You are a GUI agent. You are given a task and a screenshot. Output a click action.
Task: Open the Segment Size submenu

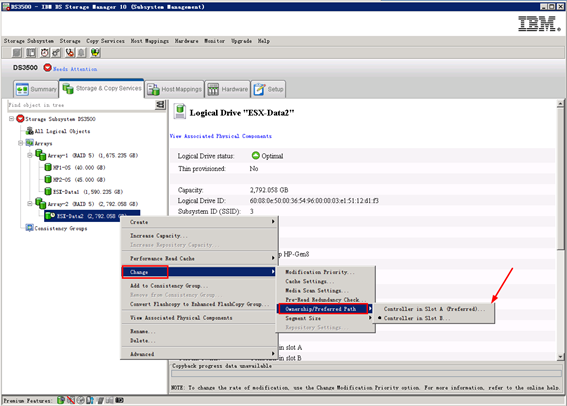coord(326,318)
